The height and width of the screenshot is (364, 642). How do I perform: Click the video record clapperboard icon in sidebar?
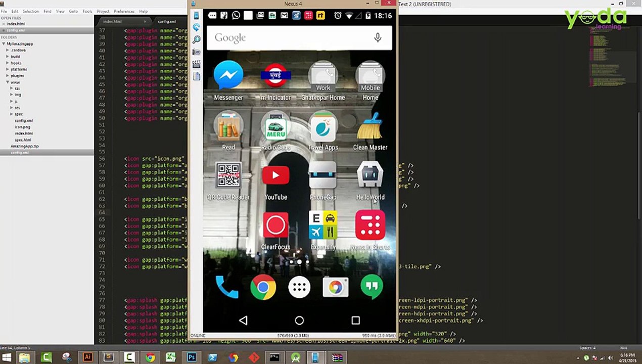[196, 64]
